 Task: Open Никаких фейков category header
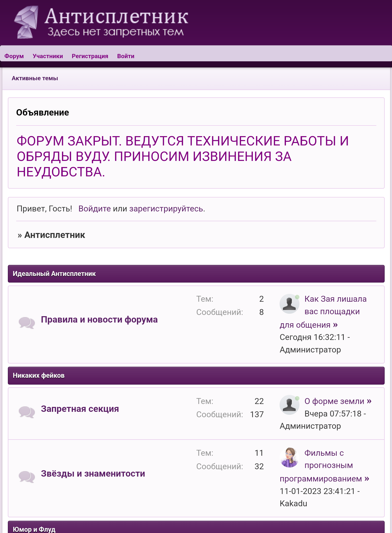click(x=196, y=376)
